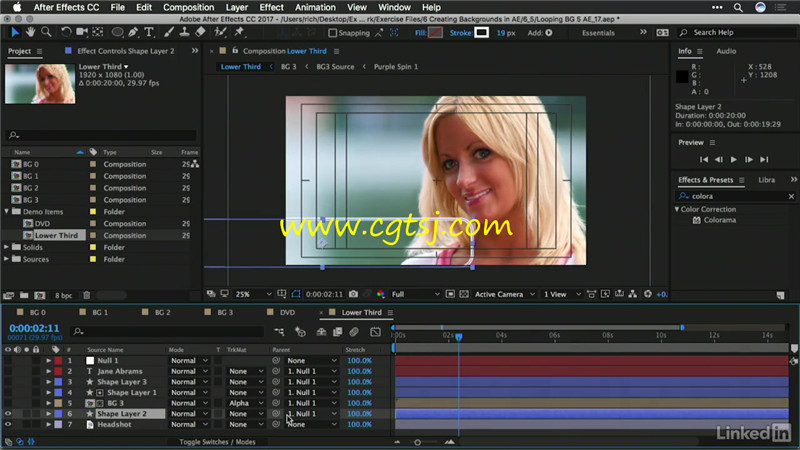This screenshot has height=450, width=800.
Task: Take a snapshot with camera icon
Action: coord(353,294)
